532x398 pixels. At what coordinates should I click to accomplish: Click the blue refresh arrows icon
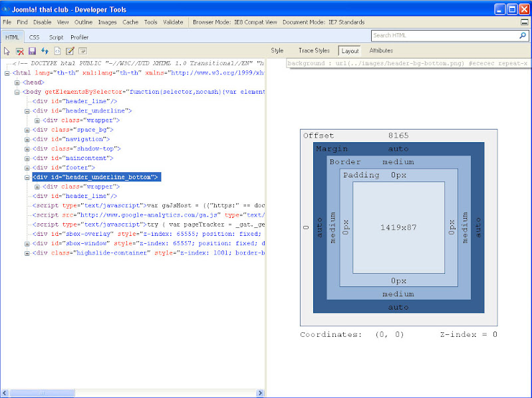[45, 51]
